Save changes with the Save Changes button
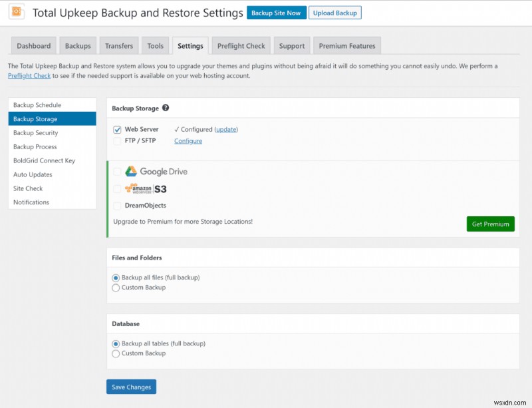 coord(131,387)
